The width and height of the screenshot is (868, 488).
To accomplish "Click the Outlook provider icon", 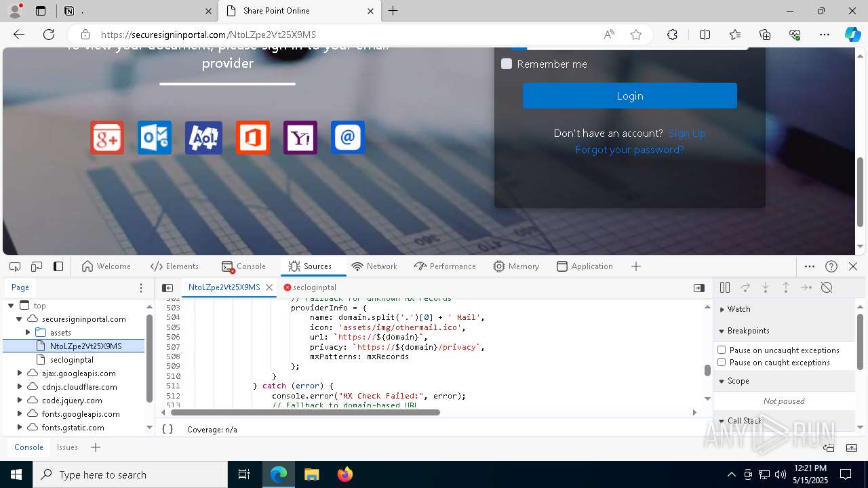I will pos(155,138).
